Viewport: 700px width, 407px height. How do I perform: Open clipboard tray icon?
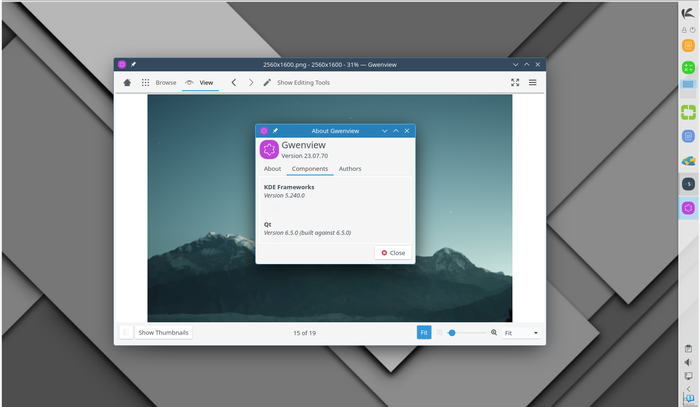[x=688, y=349]
